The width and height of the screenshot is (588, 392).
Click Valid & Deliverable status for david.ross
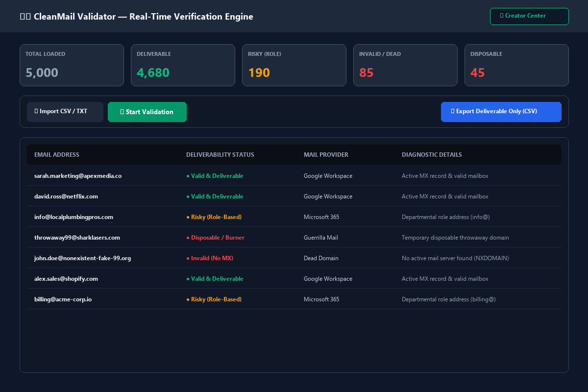215,196
